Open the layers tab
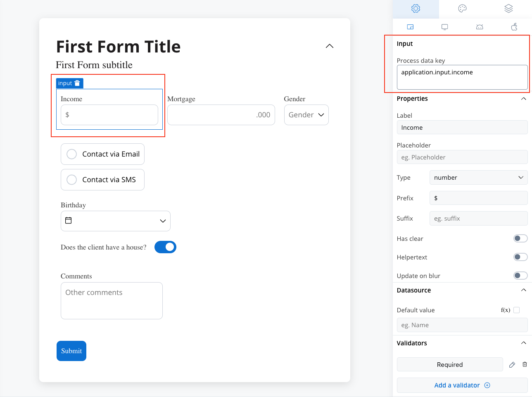The height and width of the screenshot is (397, 532). click(x=508, y=9)
